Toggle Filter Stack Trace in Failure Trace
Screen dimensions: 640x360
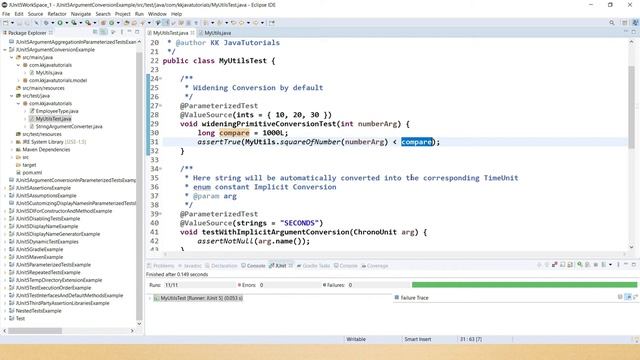click(x=628, y=297)
